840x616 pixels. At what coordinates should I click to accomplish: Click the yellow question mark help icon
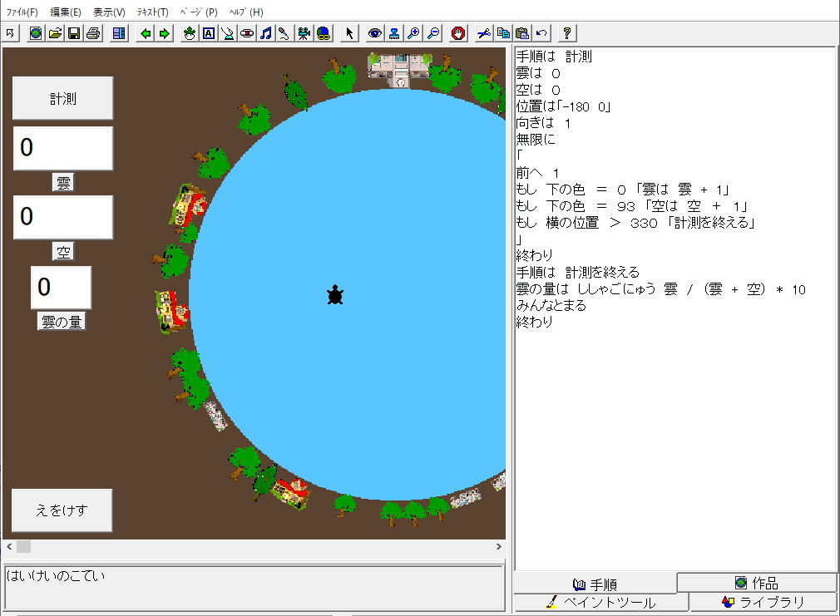pos(567,33)
